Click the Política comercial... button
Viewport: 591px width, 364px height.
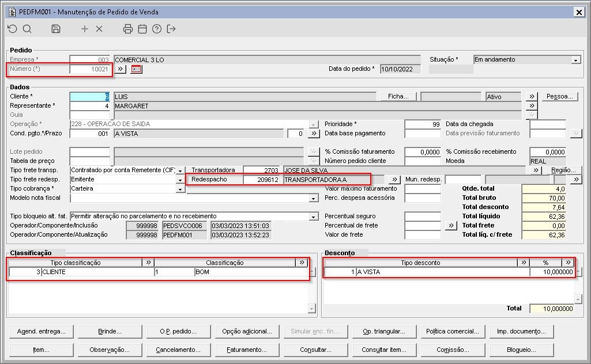[x=453, y=331]
